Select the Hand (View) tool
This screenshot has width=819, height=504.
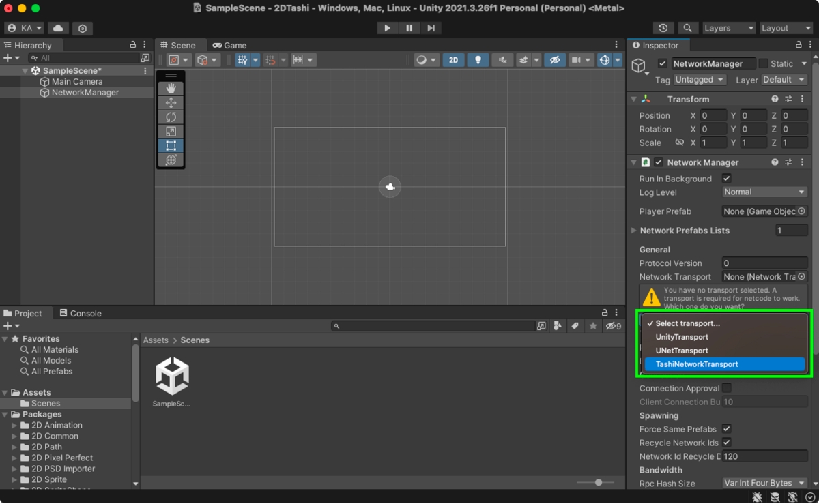pyautogui.click(x=171, y=89)
